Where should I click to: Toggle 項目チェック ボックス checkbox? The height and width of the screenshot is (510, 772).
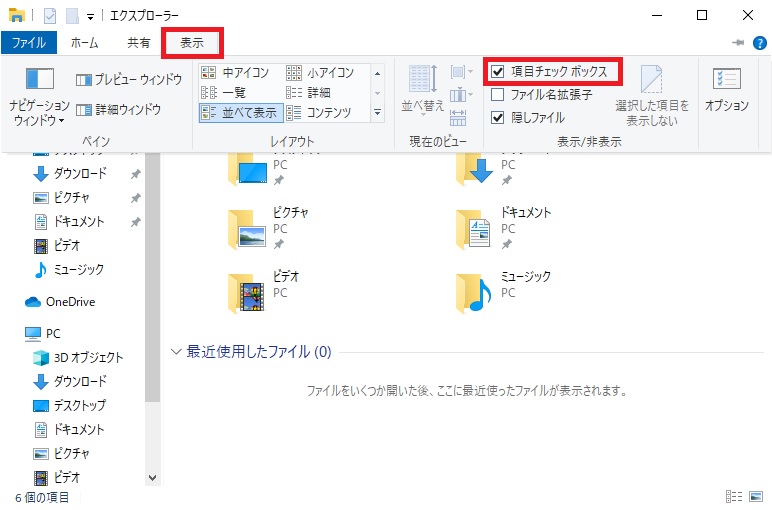[x=550, y=72]
